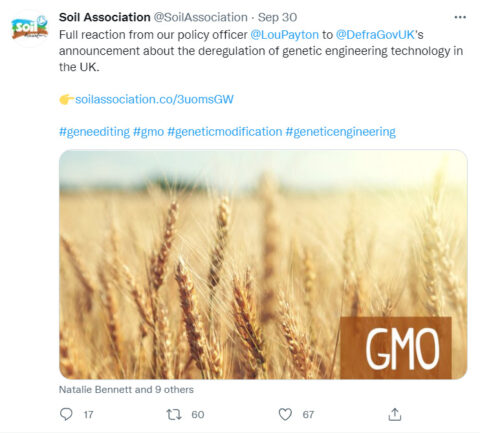Click the Soil Association profile avatar
The image size is (480, 433).
(30, 28)
